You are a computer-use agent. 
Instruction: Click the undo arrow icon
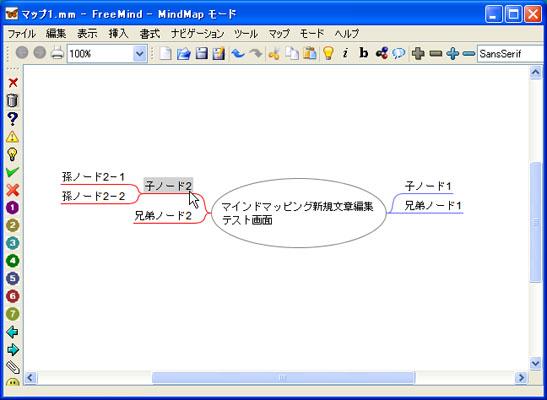pos(238,53)
